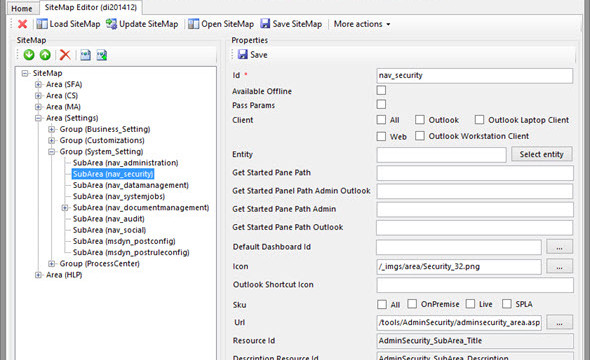The image size is (590, 360).
Task: Click the Icon path input field
Action: pyautogui.click(x=459, y=267)
